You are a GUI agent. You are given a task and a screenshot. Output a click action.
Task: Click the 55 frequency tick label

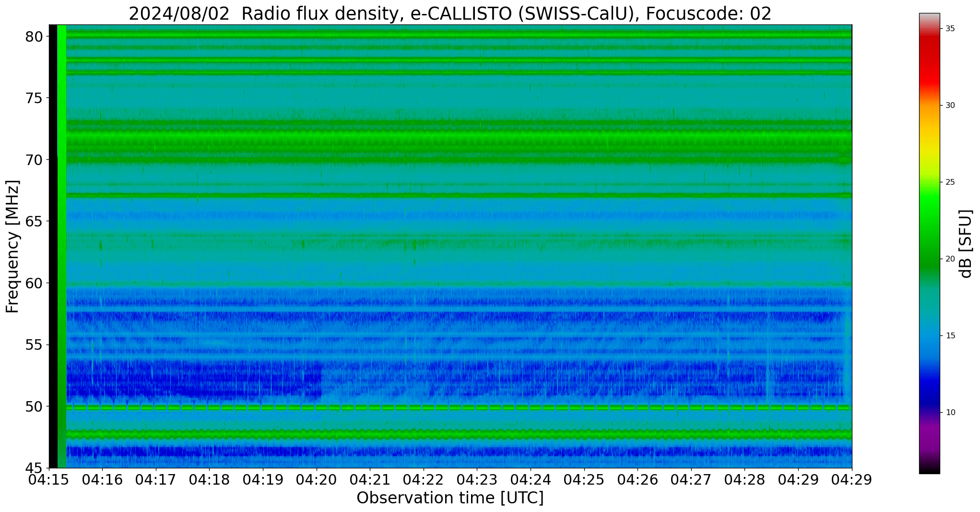[x=34, y=345]
